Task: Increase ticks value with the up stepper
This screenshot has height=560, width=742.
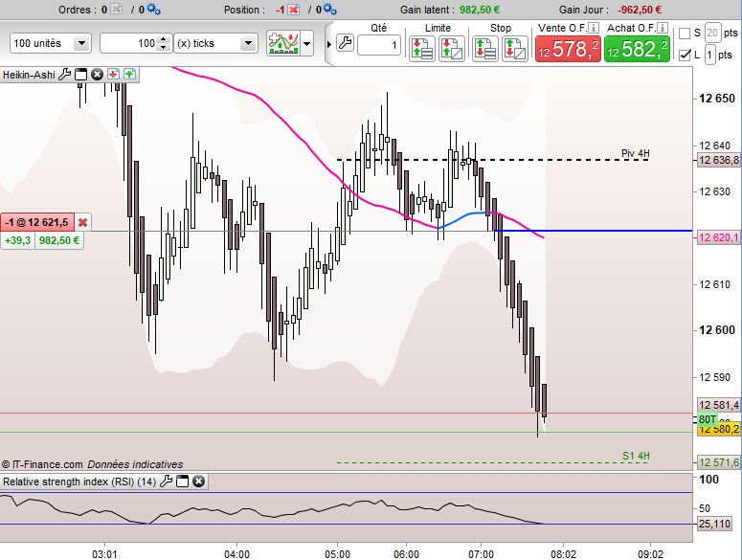Action: pyautogui.click(x=164, y=39)
